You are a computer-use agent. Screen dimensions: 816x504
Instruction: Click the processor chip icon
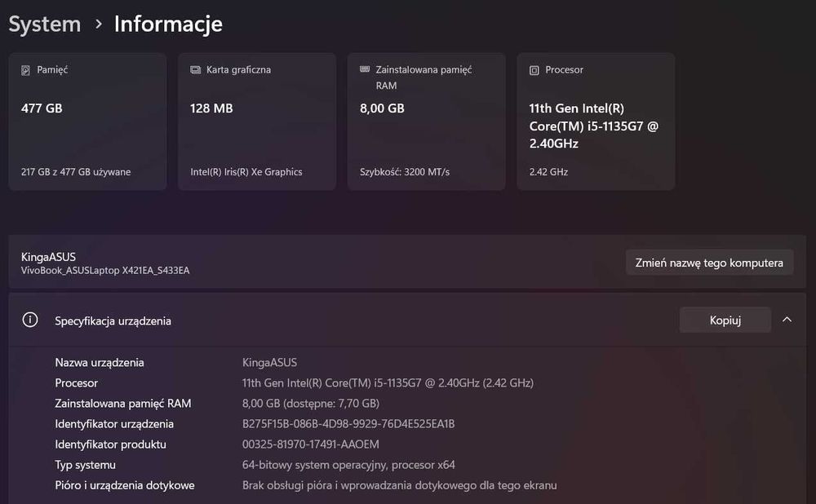[x=534, y=70]
